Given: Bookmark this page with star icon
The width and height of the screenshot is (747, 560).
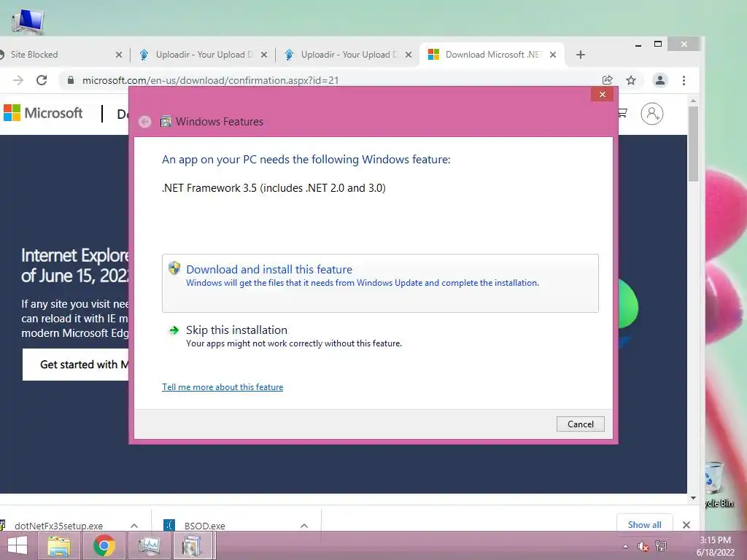Looking at the screenshot, I should point(631,80).
